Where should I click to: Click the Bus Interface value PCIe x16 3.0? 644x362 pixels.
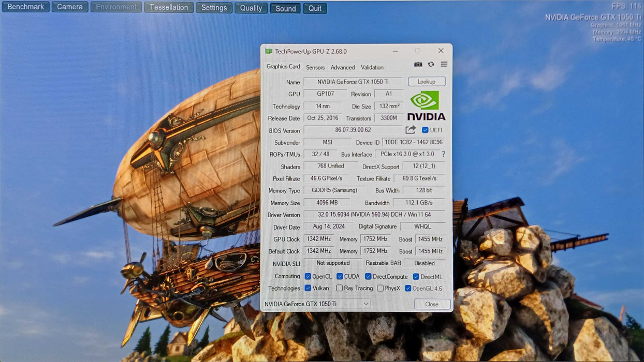click(x=407, y=154)
